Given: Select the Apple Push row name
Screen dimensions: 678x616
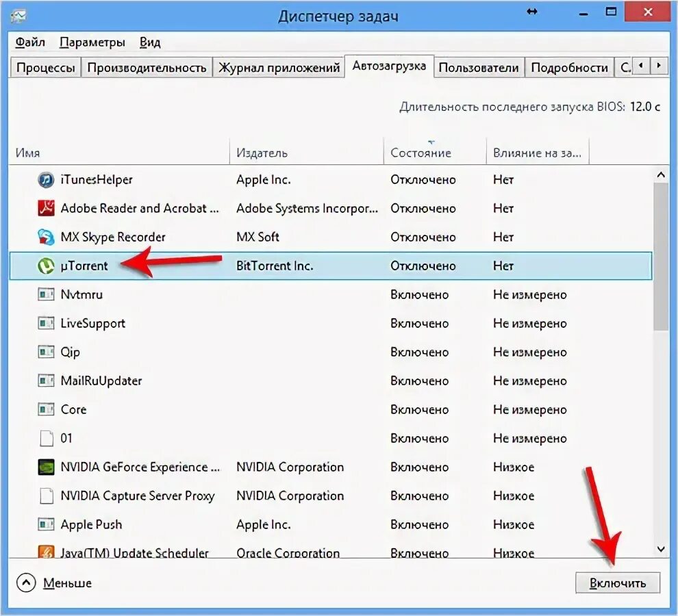Looking at the screenshot, I should click(91, 524).
